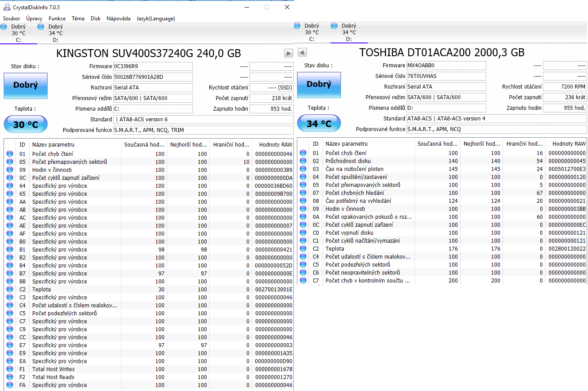This screenshot has height=391, width=588.
Task: Select disk D: tab in Kingston window
Action: point(55,33)
